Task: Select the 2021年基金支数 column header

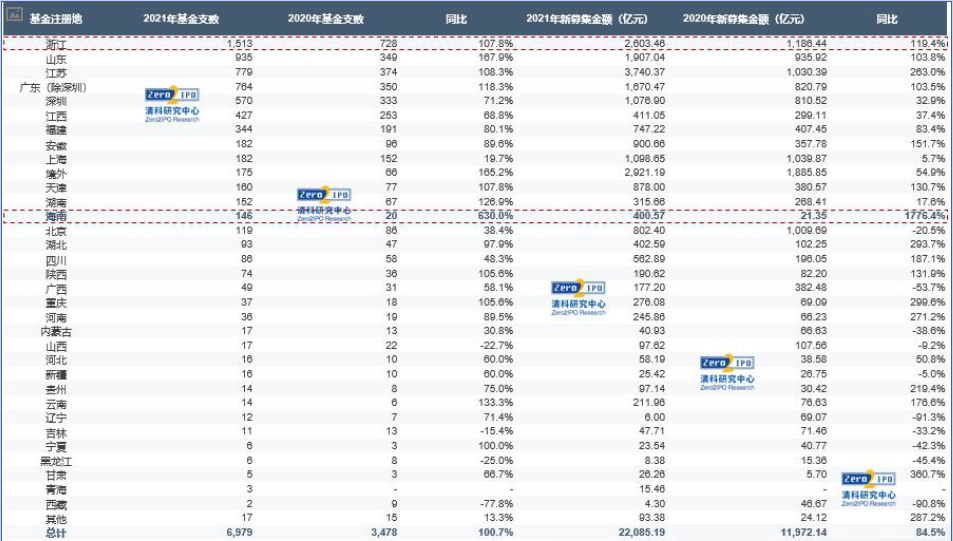Action: 181,19
